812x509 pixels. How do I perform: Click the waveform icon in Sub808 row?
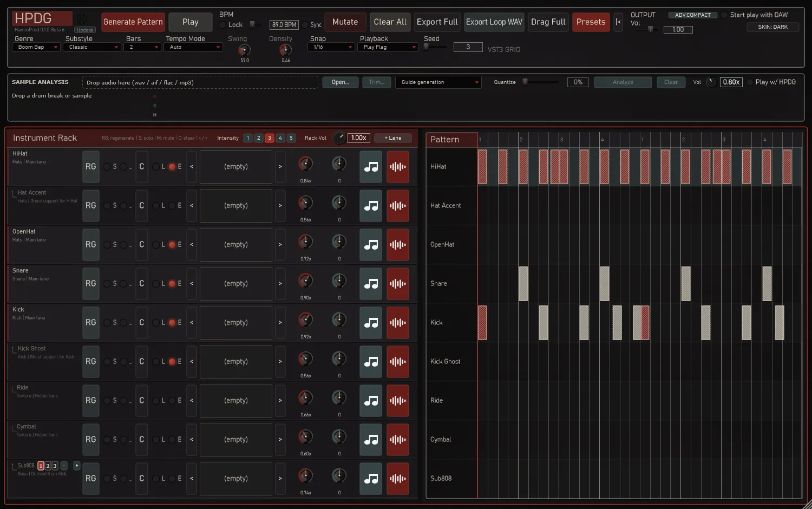pos(398,479)
